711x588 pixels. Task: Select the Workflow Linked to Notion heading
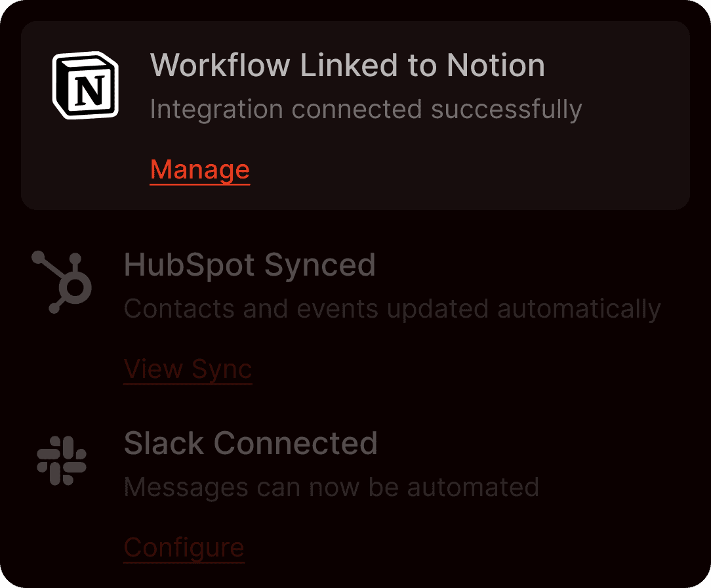[x=347, y=65]
